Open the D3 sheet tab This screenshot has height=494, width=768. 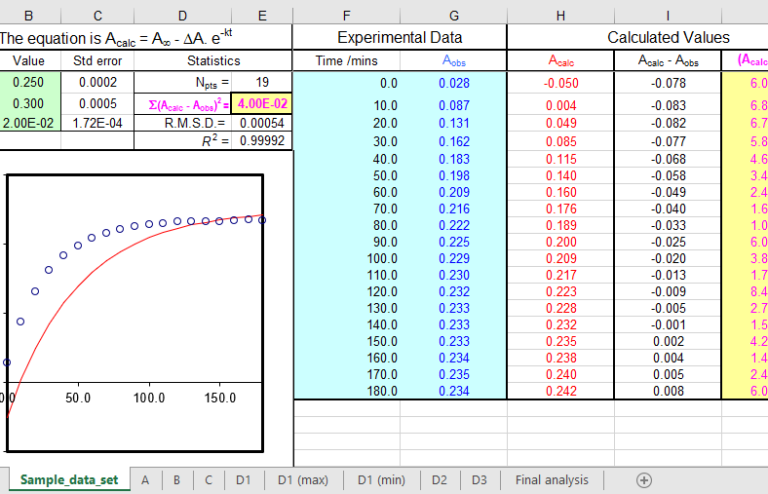[x=480, y=480]
